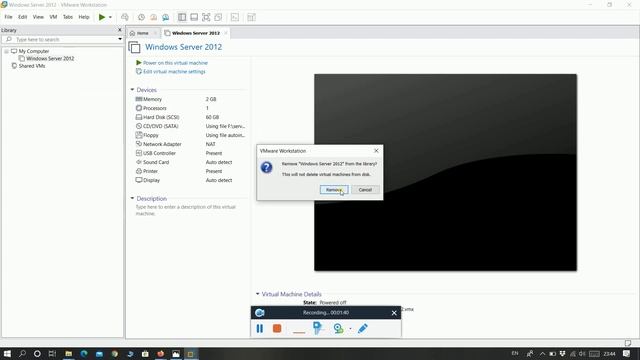The height and width of the screenshot is (360, 640).
Task: Open the View menu
Action: click(x=38, y=17)
